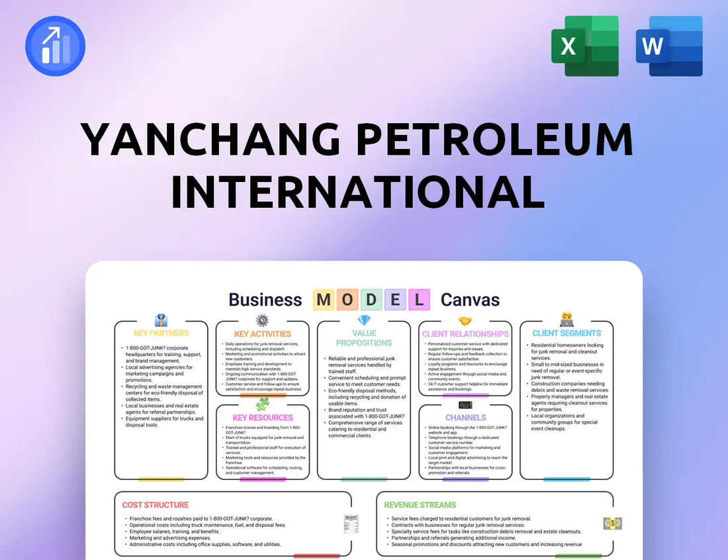This screenshot has width=728, height=560.
Task: Select the COST STRUCTURE heading
Action: click(155, 505)
